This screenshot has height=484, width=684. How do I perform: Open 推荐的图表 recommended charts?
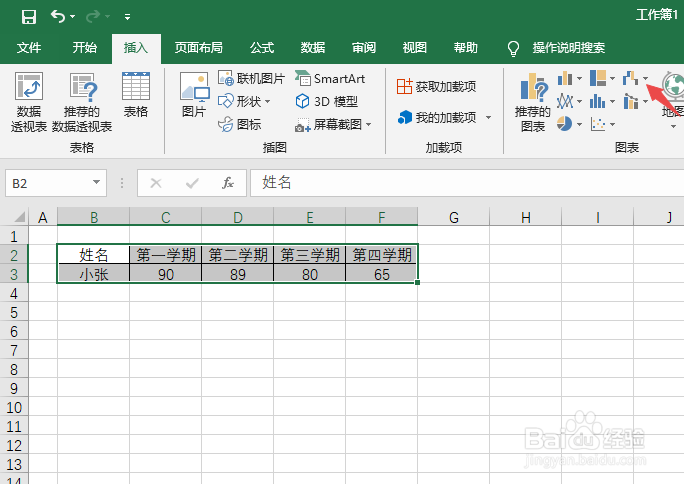pyautogui.click(x=533, y=102)
